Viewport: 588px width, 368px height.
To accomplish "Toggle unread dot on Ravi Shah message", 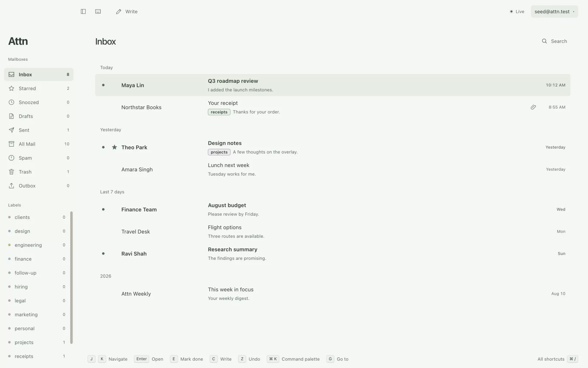I will (103, 254).
